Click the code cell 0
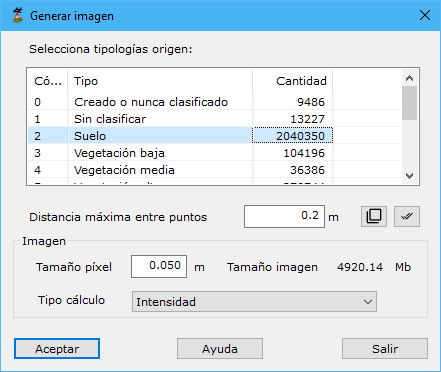The image size is (441, 372). (48, 102)
